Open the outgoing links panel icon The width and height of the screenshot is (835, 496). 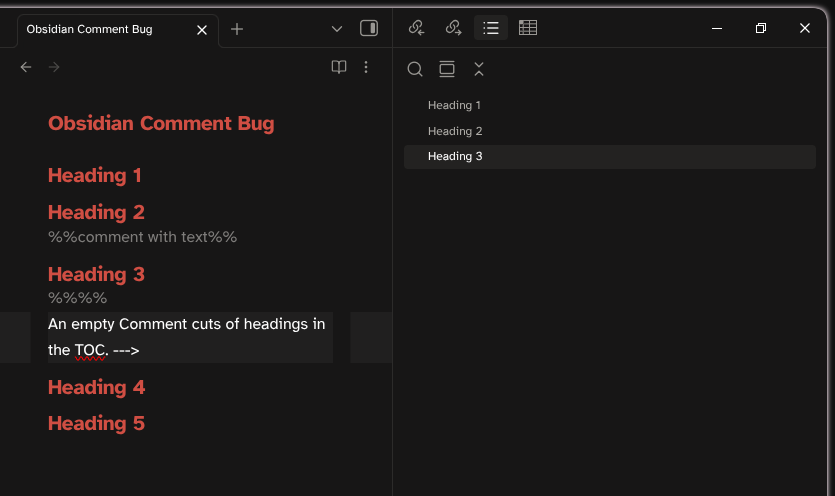click(453, 28)
